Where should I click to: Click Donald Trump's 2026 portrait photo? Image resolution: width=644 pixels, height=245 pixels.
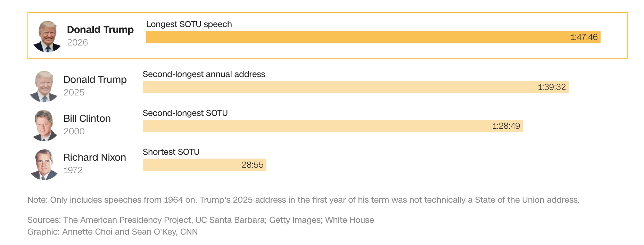click(47, 36)
